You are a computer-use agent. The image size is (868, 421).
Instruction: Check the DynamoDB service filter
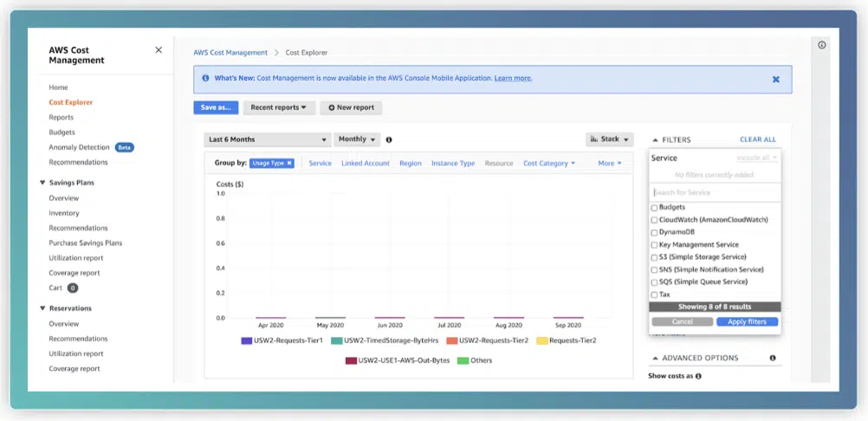[x=654, y=233]
